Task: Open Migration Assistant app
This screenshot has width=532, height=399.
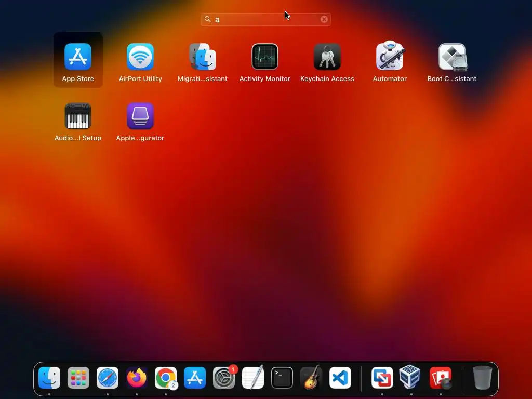Action: pos(203,57)
